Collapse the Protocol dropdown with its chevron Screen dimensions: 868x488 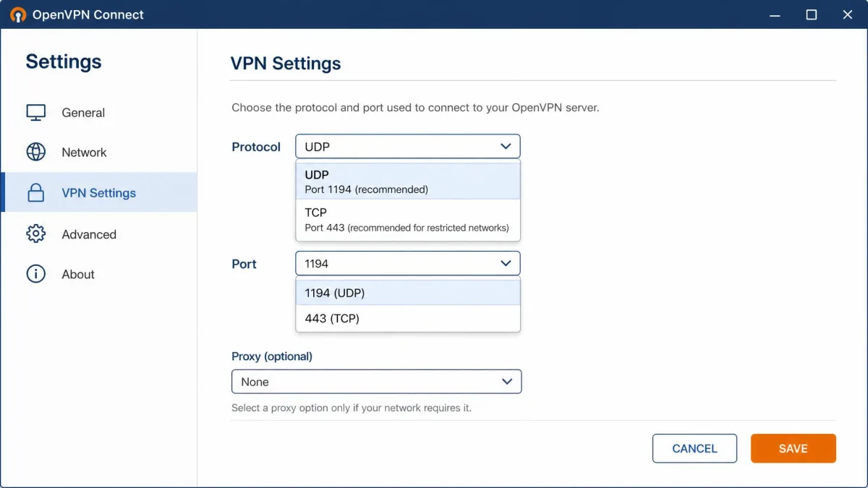click(506, 146)
